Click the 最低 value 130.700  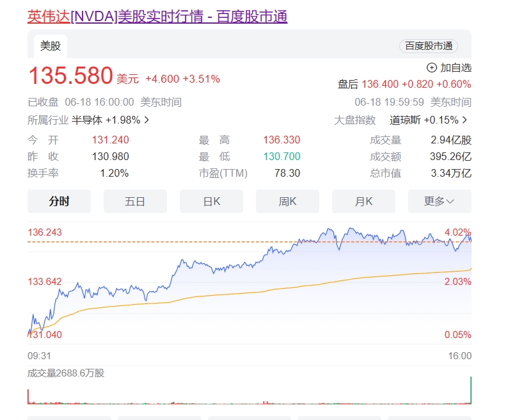[x=282, y=157]
